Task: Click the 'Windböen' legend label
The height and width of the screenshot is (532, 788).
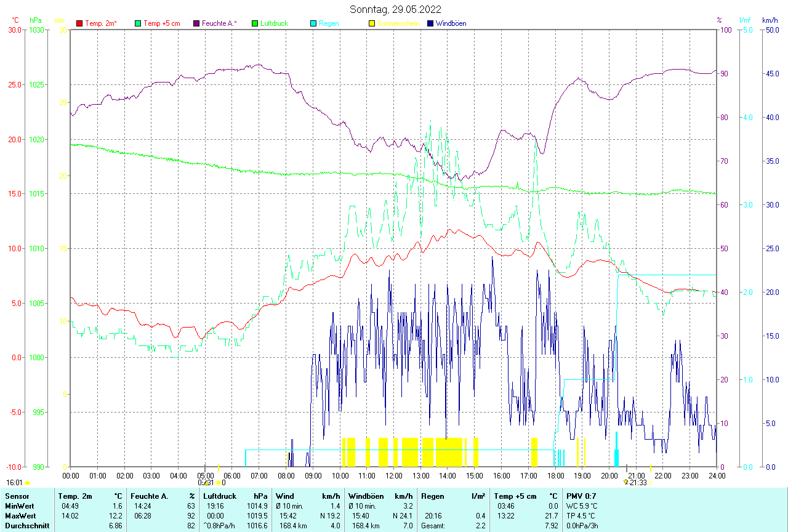Action: 451,23
